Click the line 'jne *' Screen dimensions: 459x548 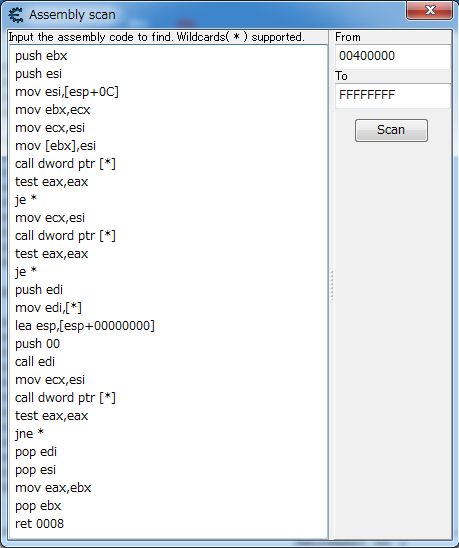29,434
